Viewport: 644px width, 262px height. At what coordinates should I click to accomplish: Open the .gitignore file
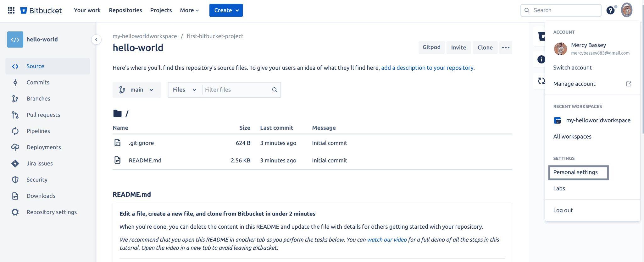tap(141, 143)
